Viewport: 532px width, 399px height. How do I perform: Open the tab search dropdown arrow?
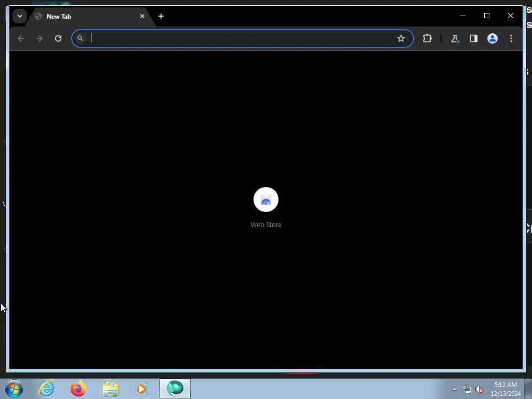tap(20, 16)
